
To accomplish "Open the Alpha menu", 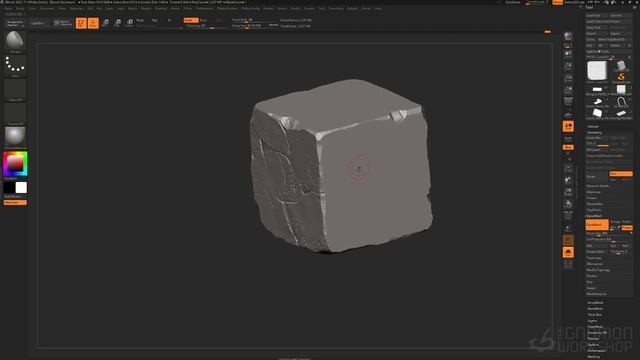I will [8, 8].
